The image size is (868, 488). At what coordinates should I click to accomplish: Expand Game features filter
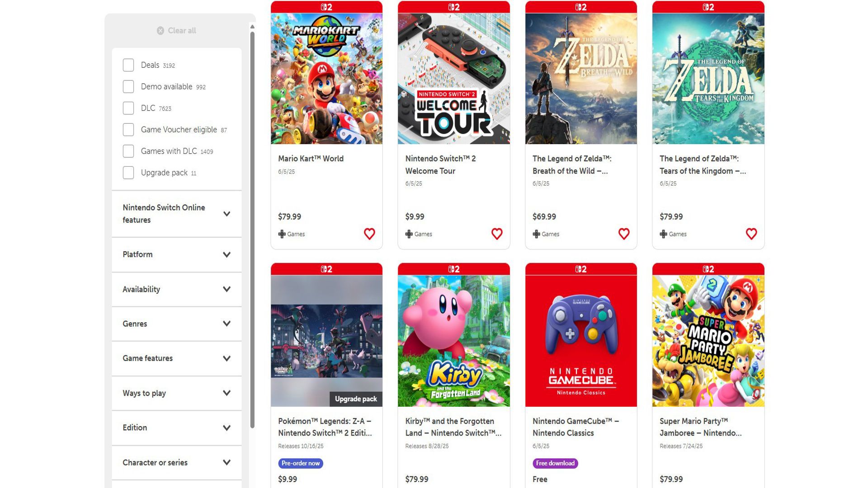tap(177, 358)
